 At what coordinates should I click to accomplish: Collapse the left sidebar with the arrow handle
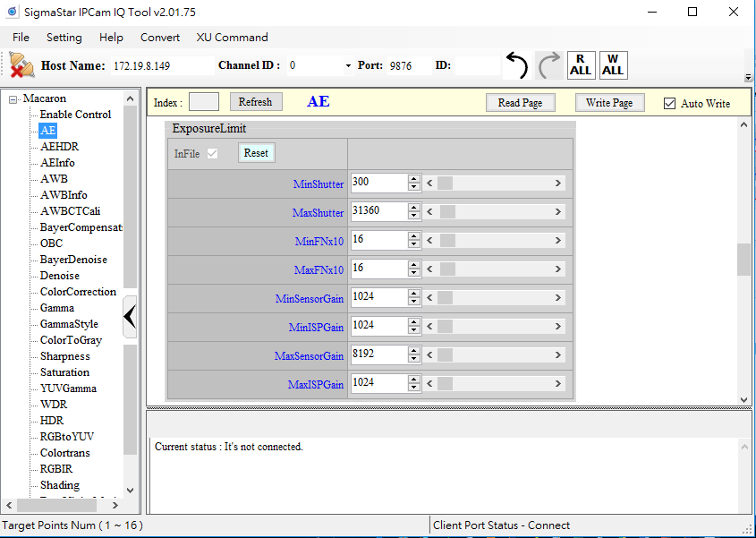click(x=130, y=316)
